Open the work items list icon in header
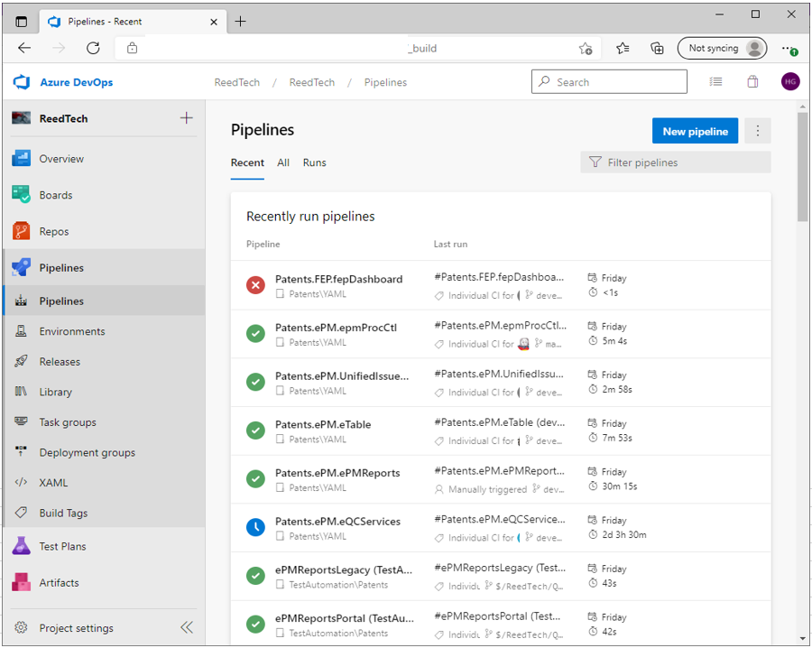Screen dimensions: 812x648 point(715,82)
